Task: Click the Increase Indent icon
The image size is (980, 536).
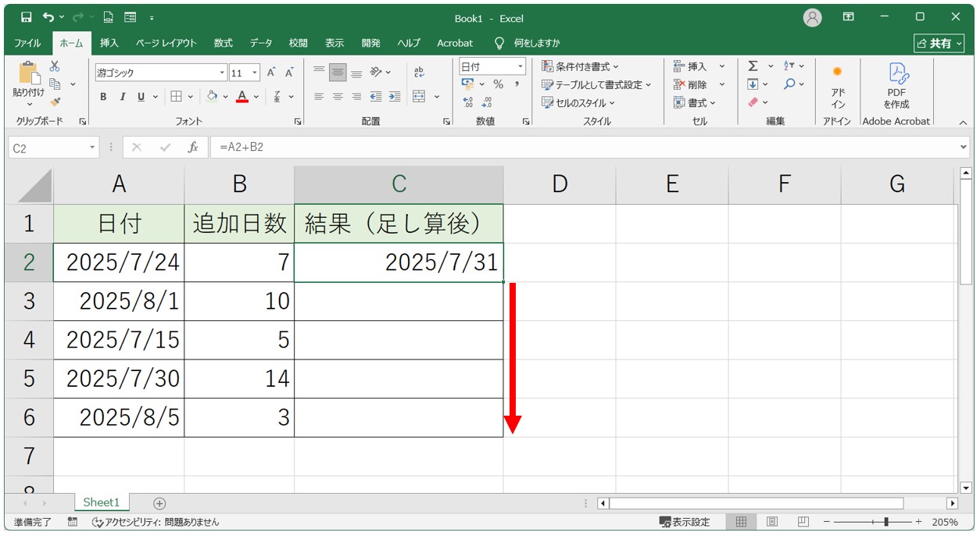Action: click(395, 97)
